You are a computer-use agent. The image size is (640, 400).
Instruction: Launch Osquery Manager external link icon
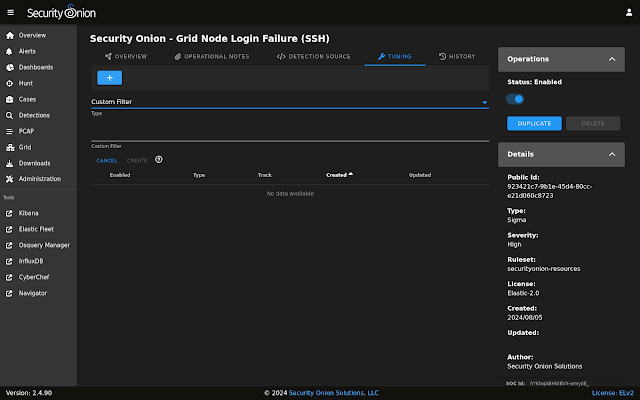[x=9, y=245]
